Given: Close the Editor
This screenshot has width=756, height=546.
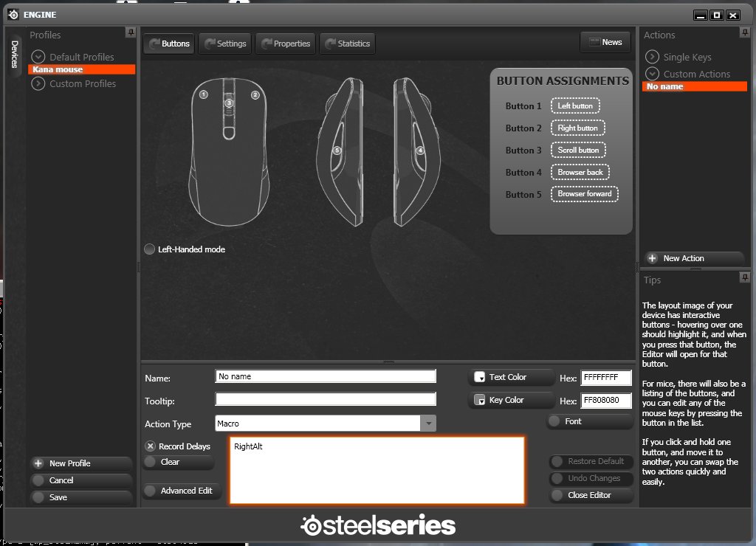Looking at the screenshot, I should pyautogui.click(x=591, y=495).
